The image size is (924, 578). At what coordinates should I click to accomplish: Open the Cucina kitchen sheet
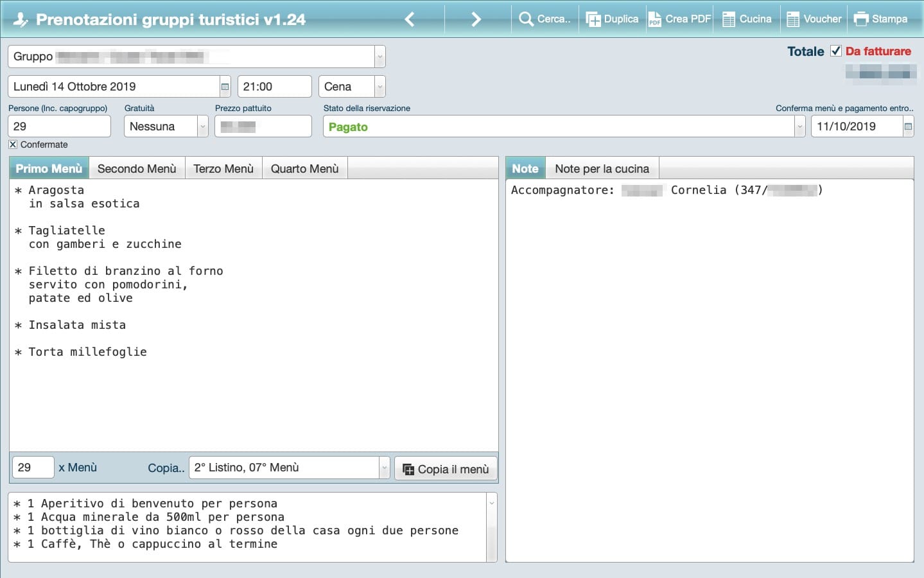[747, 19]
